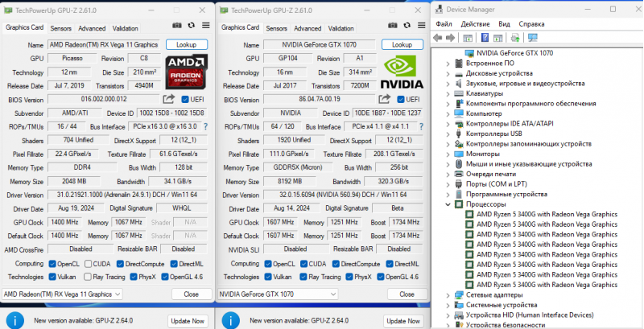Viewport: 644px width, 329px height.
Task: Expand the Дисковые устройства node
Action: click(x=448, y=73)
